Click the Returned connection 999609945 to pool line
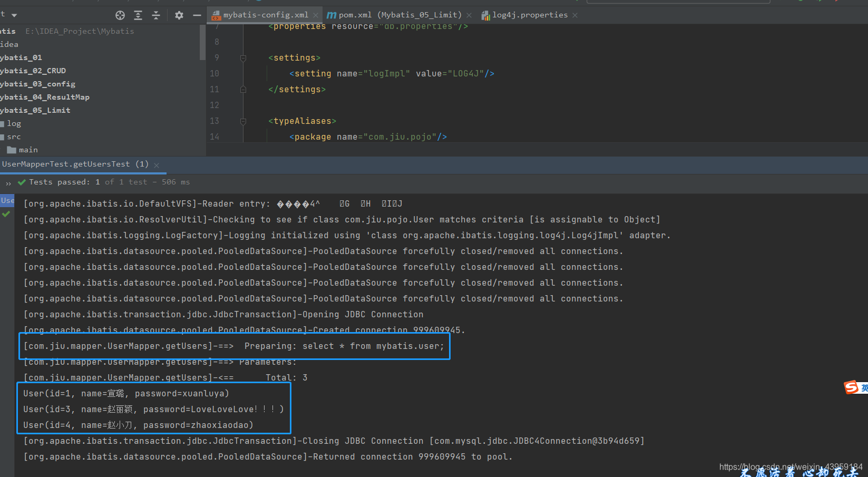The image size is (868, 477). 268,457
